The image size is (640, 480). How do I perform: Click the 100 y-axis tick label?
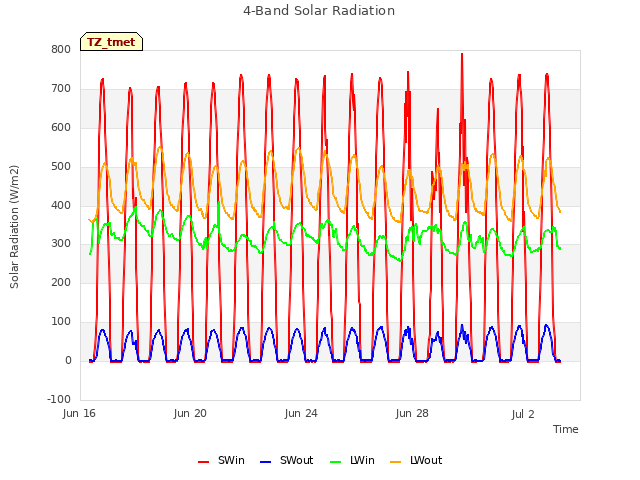61,321
